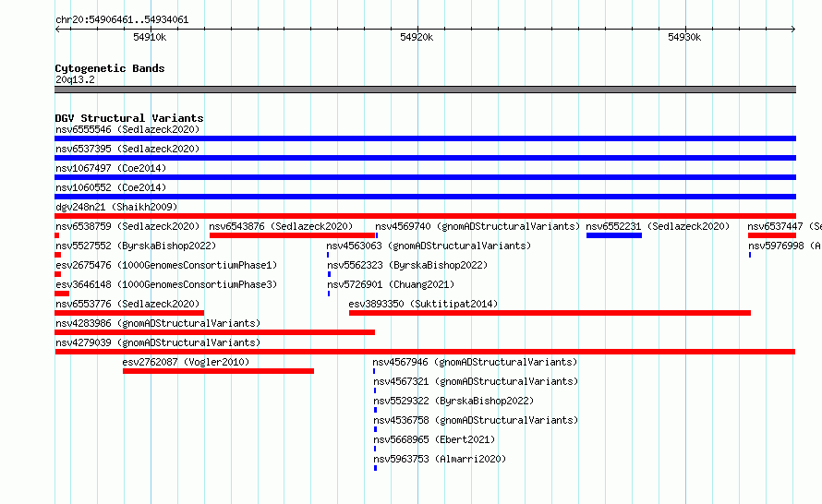Click the nsv1060552 (Coe2014) label

pos(111,187)
